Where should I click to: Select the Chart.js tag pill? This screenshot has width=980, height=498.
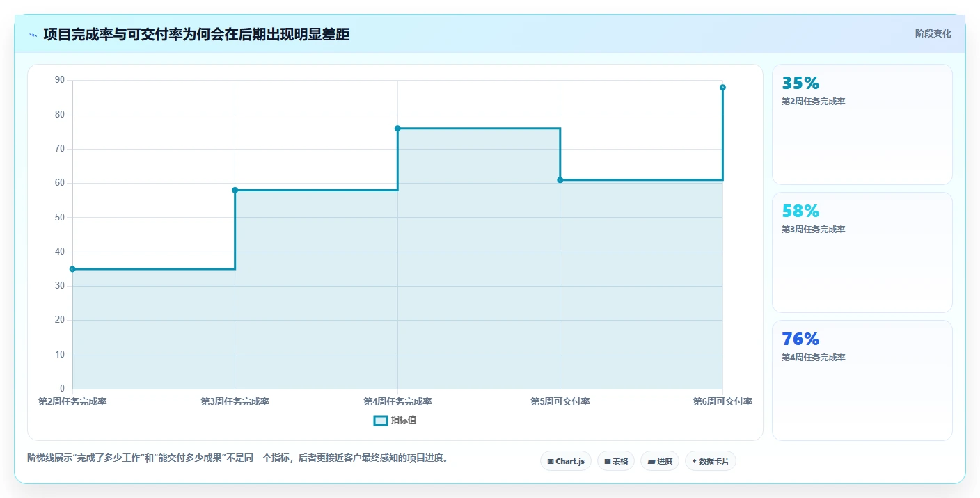(565, 461)
